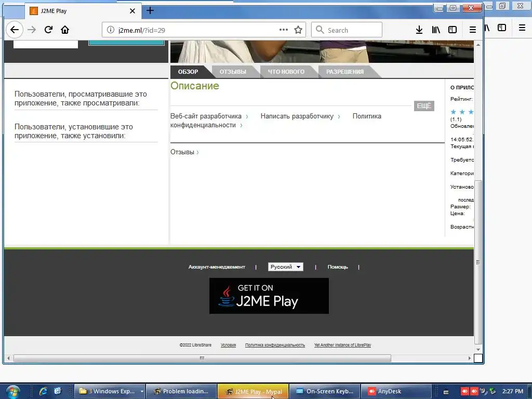Open Политика конфиденциальность footer link

[275, 345]
